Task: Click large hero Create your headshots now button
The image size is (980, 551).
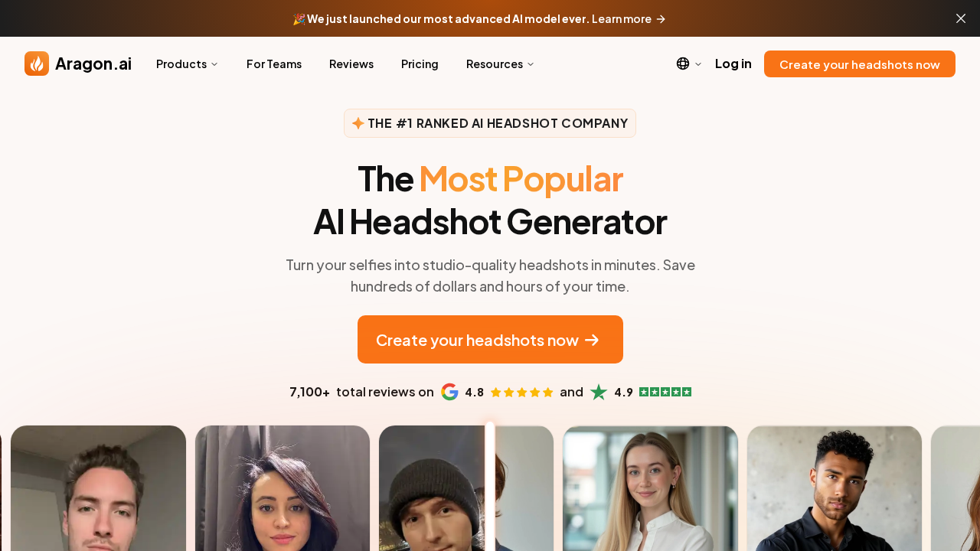Action: pos(490,340)
